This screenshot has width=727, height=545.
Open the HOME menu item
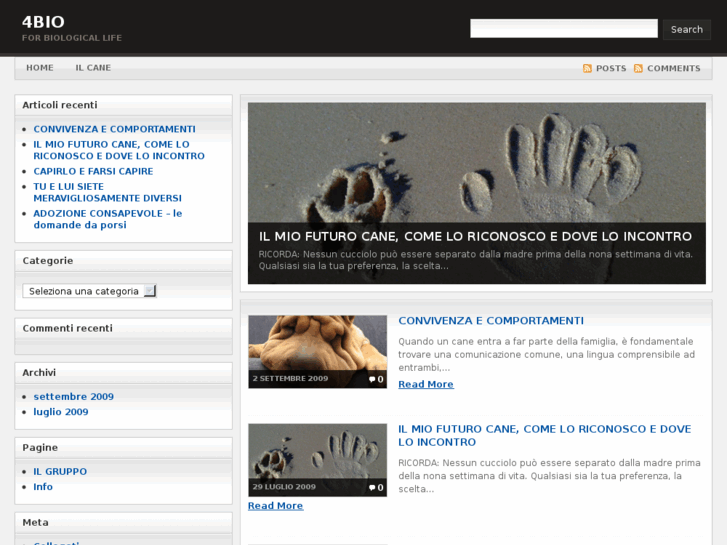(40, 68)
